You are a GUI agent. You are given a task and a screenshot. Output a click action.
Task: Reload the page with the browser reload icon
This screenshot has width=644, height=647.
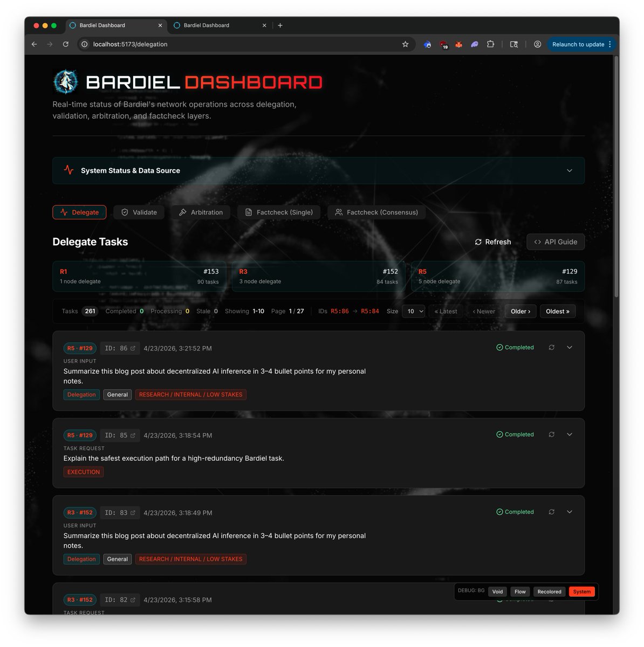[65, 44]
